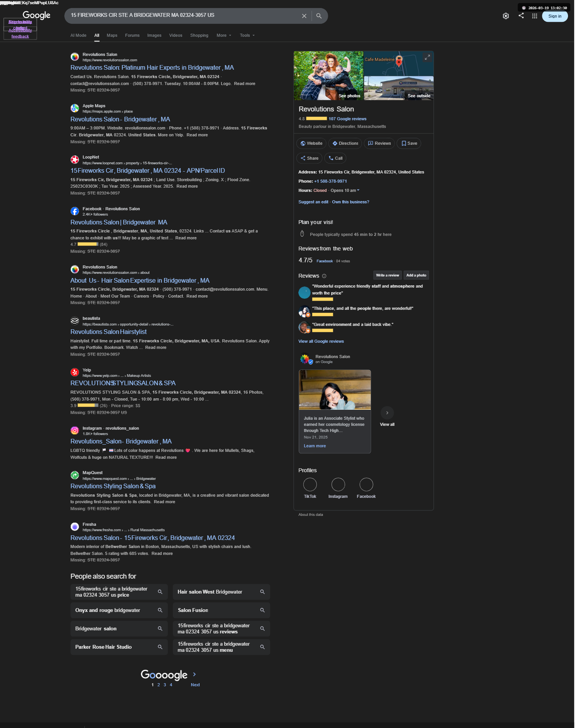Open 'Revolutions Salon: Platinum Hair Experts' result
Image resolution: width=581 pixels, height=728 pixels.
[x=152, y=68]
